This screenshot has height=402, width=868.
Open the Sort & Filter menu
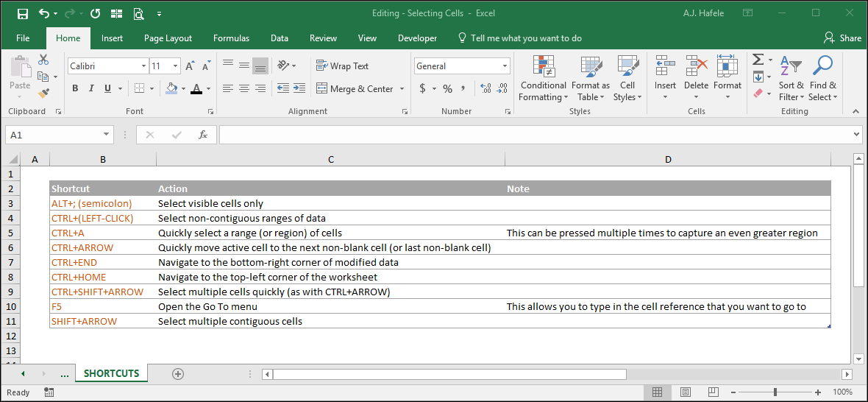791,77
